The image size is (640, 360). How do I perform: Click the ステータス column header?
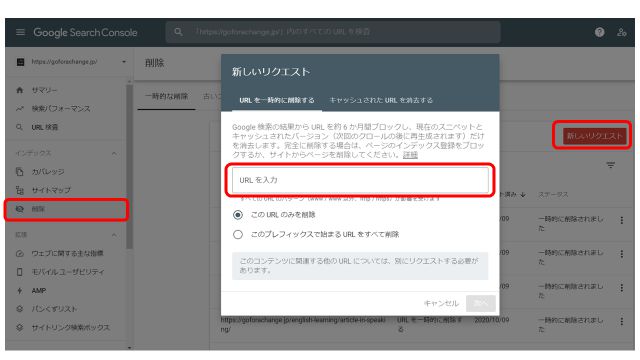coord(553,195)
